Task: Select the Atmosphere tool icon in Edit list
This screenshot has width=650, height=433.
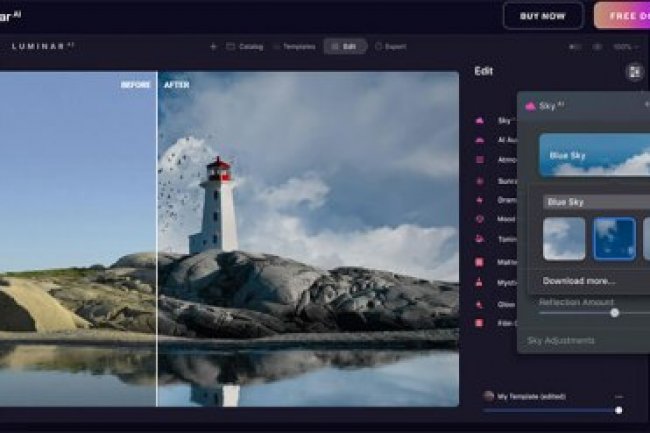Action: coord(481,160)
